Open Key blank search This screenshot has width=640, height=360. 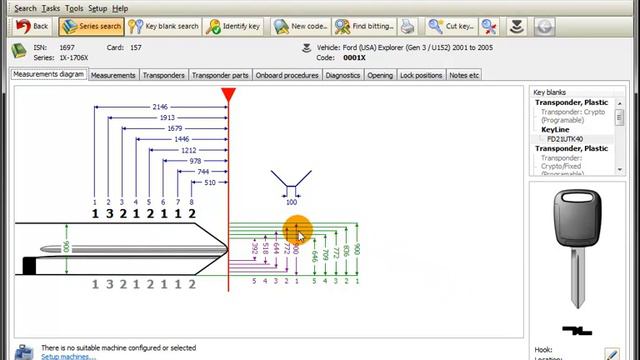(x=163, y=27)
